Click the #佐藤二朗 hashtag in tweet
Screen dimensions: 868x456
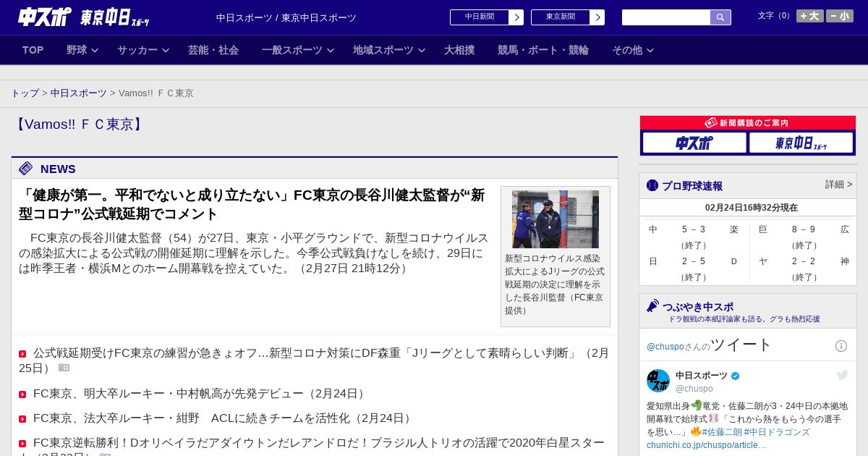(x=721, y=432)
